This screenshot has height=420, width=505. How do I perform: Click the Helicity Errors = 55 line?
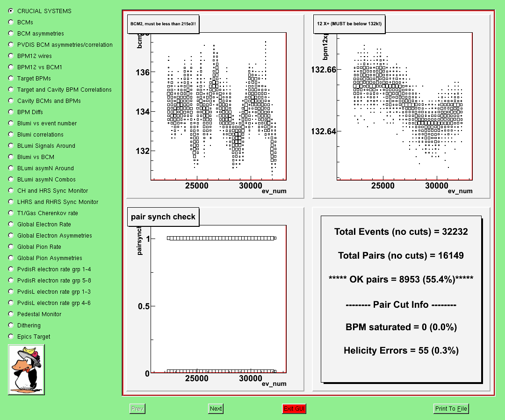click(401, 350)
